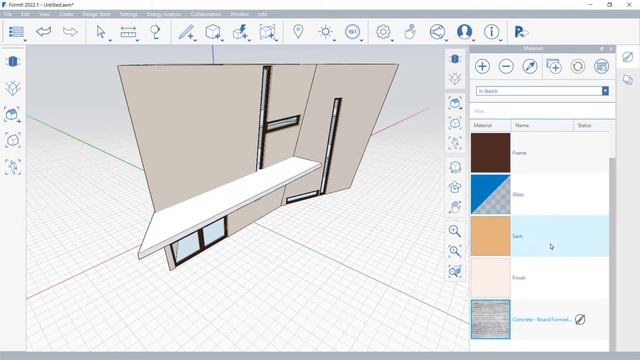This screenshot has width=640, height=360.
Task: Select the Look Around camera navigation tool
Action: coord(455,187)
